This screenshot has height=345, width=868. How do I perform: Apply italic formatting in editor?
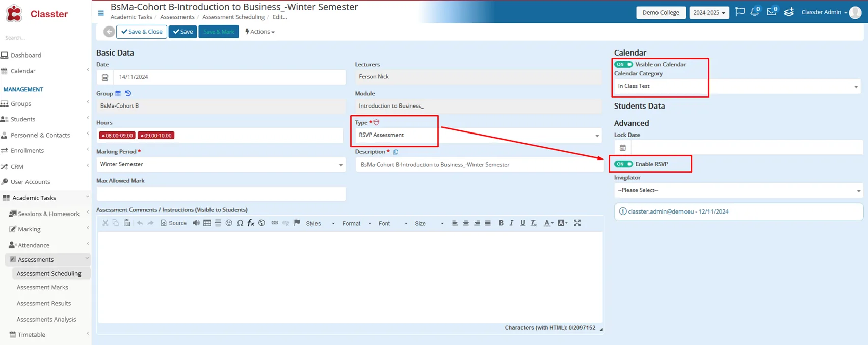512,223
